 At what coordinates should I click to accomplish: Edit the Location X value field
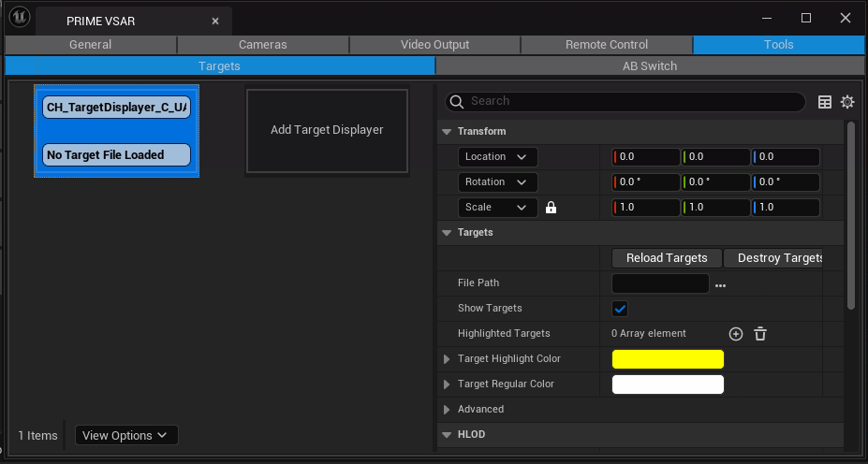point(645,157)
